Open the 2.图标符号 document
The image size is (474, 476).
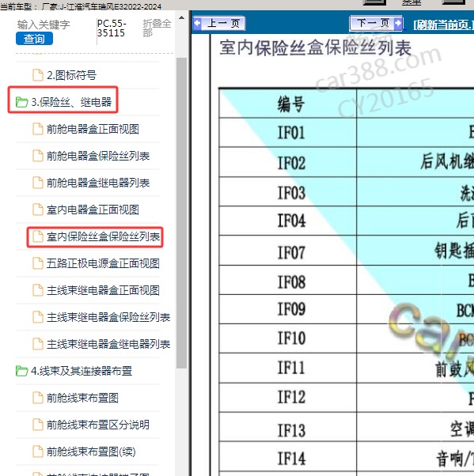tap(71, 75)
